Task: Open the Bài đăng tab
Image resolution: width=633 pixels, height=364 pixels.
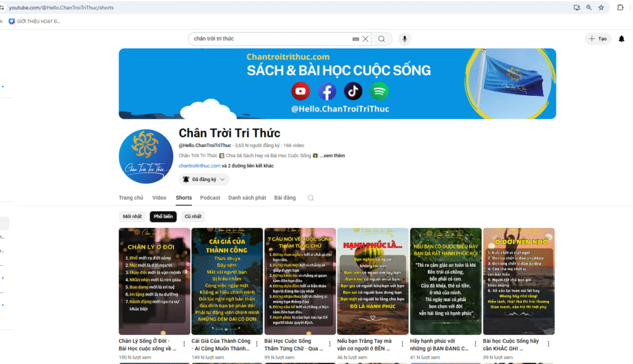Action: tap(285, 198)
